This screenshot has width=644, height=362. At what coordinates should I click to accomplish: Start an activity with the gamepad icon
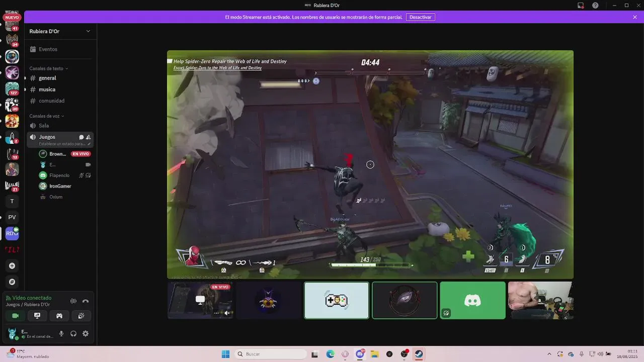click(x=59, y=316)
